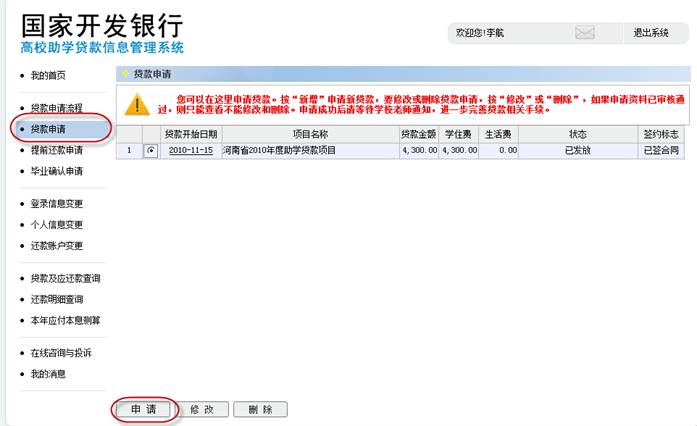Open 我的消息 in sidebar
The width and height of the screenshot is (697, 426).
[x=48, y=374]
